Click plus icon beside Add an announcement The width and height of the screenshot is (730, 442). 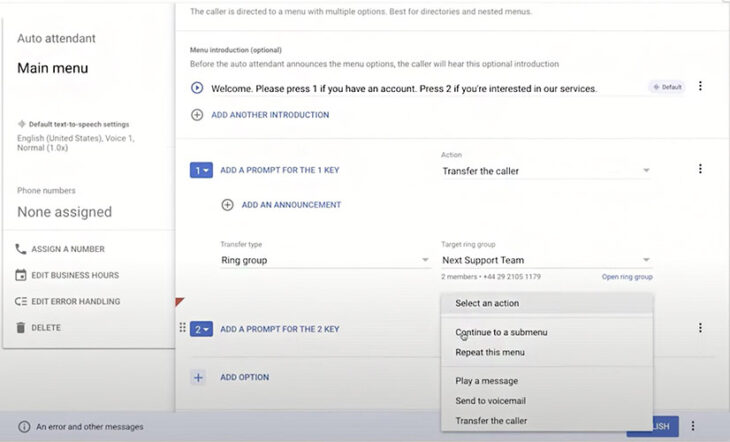[227, 205]
